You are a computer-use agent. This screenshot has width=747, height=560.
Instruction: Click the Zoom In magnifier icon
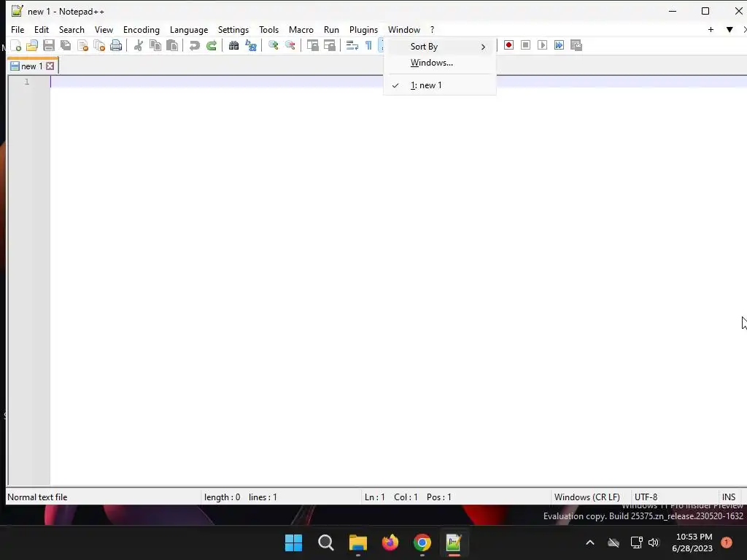(x=273, y=46)
